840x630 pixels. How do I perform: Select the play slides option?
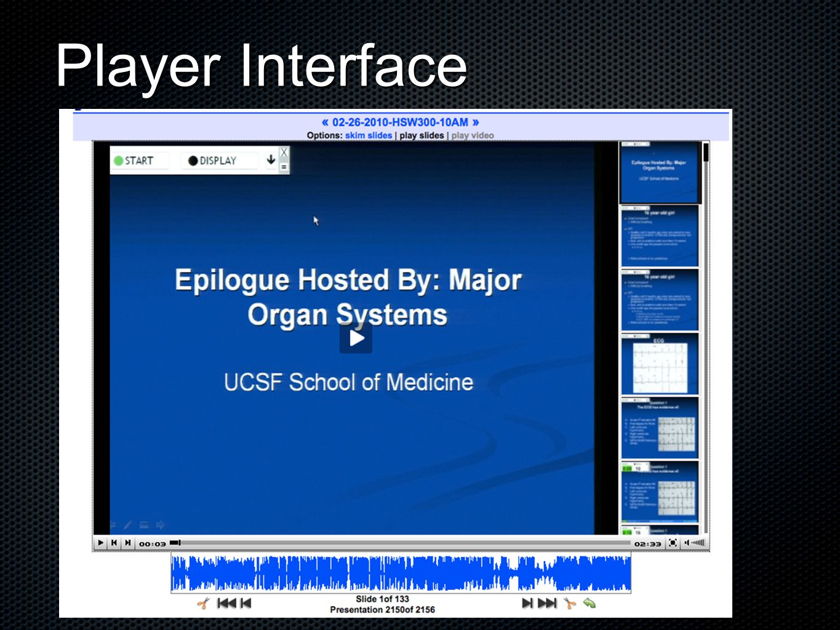(422, 135)
